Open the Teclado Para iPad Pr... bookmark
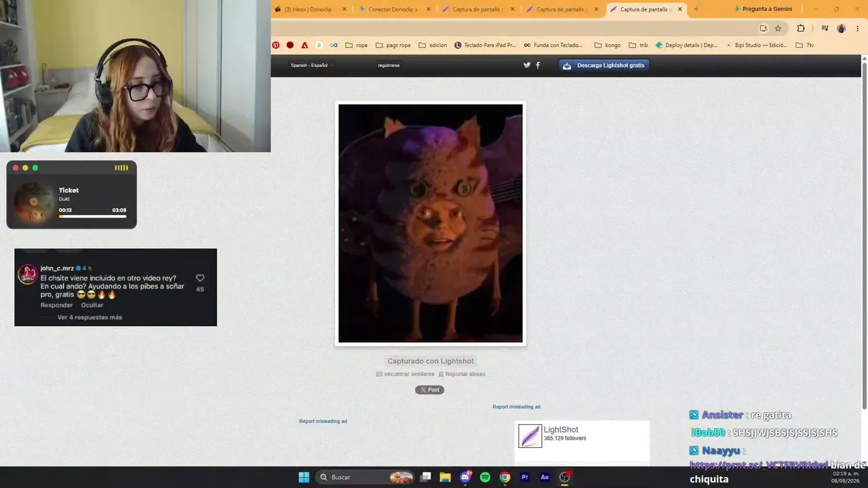Screen dimensions: 868x488 point(486,45)
